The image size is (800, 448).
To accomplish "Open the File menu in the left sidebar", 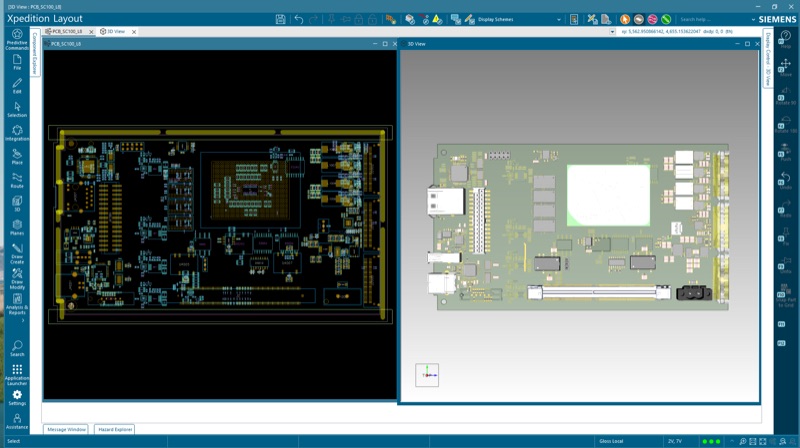I will (17, 62).
